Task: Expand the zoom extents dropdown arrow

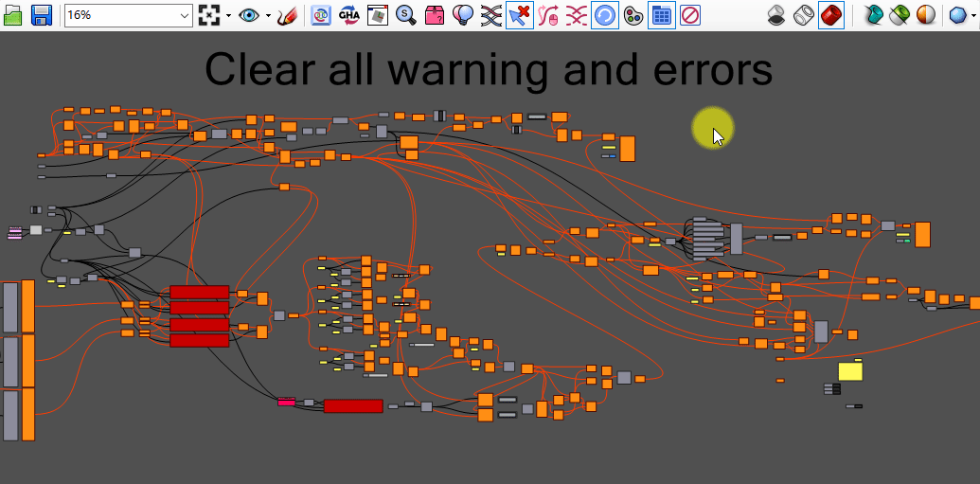Action: [229, 15]
